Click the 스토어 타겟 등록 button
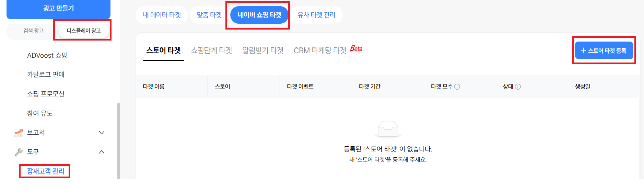Screen dimensions: 644x192 pos(604,50)
